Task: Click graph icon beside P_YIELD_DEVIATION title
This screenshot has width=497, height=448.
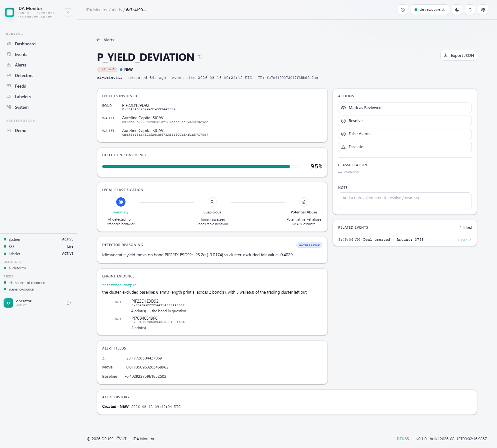Action: tap(199, 57)
